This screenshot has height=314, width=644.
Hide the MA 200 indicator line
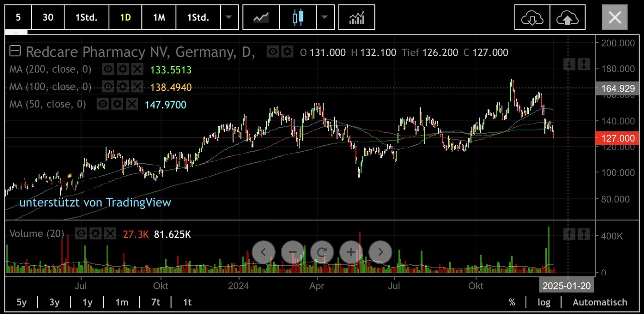coord(108,69)
